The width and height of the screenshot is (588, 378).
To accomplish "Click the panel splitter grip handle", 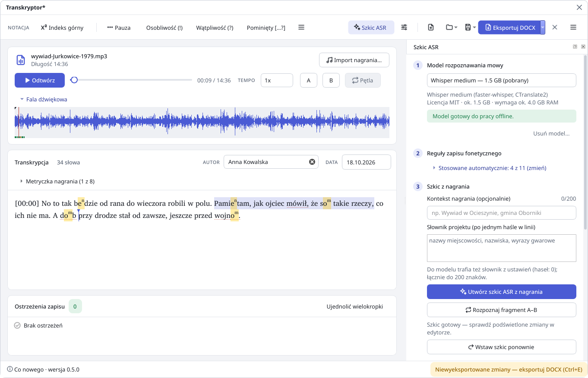I will click(x=405, y=200).
